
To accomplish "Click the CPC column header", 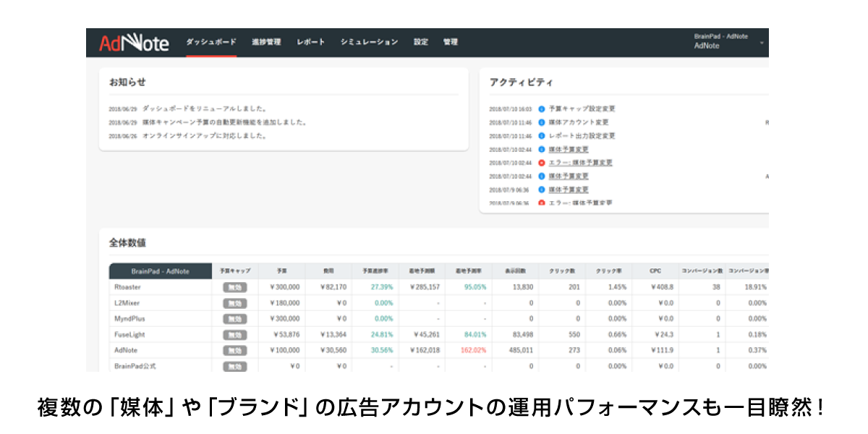I will [x=655, y=271].
